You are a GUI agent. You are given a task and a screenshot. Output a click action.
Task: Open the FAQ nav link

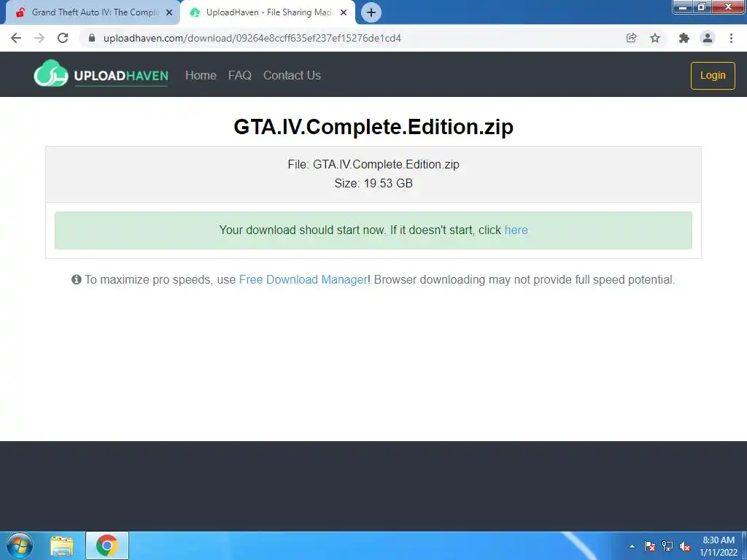pyautogui.click(x=239, y=75)
